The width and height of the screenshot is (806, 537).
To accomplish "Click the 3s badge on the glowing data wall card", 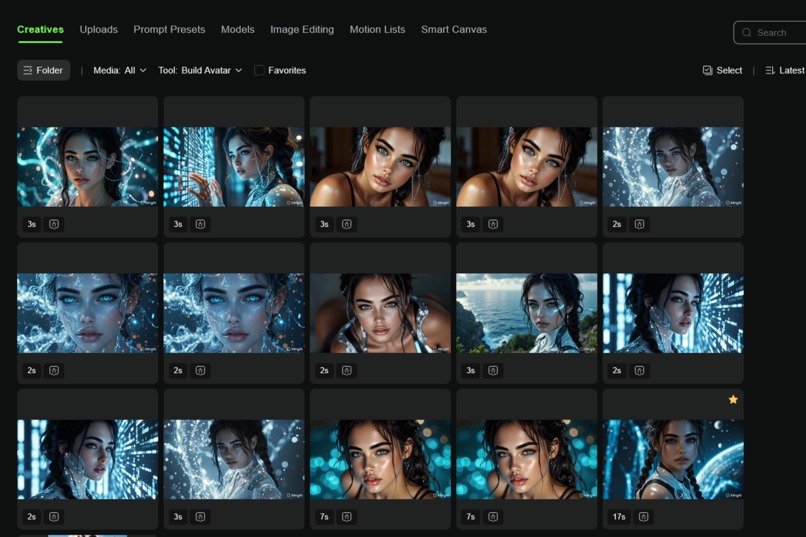I will pos(178,224).
